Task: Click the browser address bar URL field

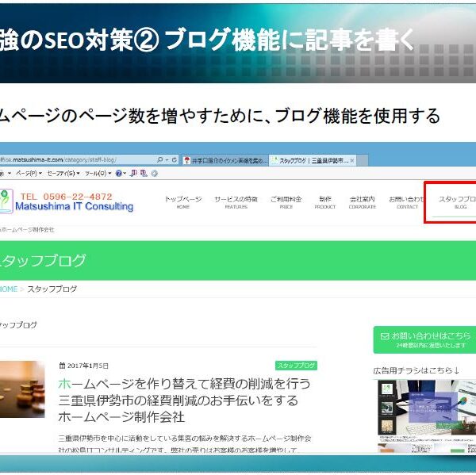Action: coord(71,159)
